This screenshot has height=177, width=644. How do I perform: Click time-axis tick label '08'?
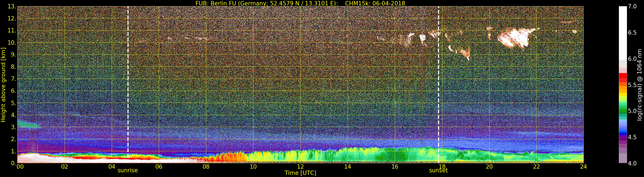pyautogui.click(x=206, y=167)
